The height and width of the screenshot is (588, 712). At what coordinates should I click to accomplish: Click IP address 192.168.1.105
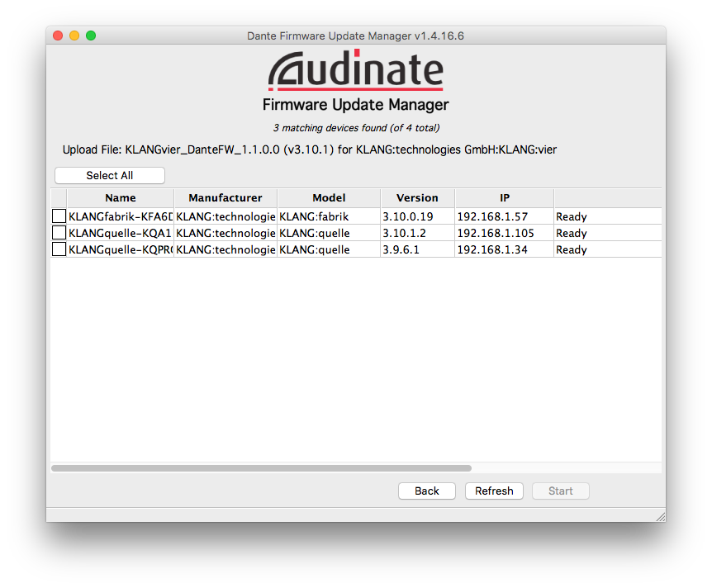505,233
